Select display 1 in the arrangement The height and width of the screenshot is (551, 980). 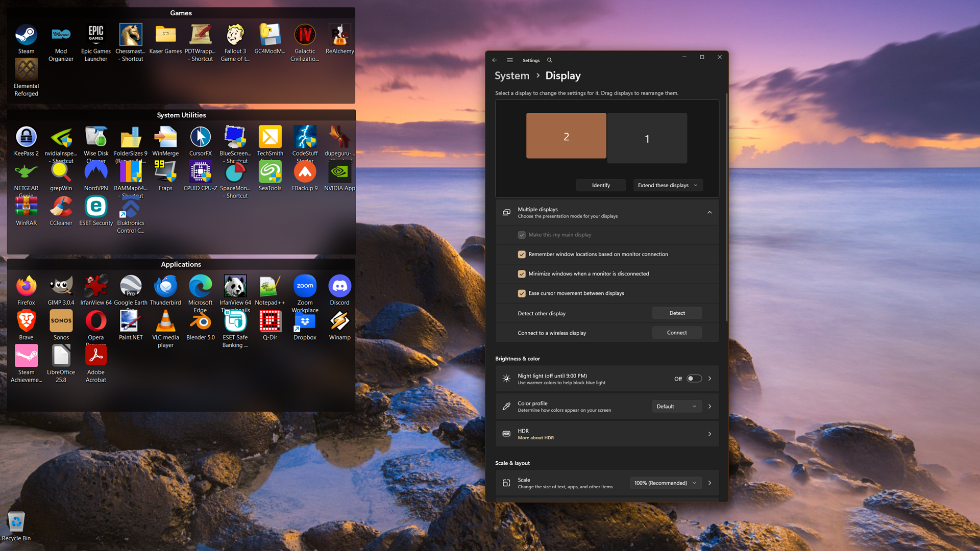[647, 139]
